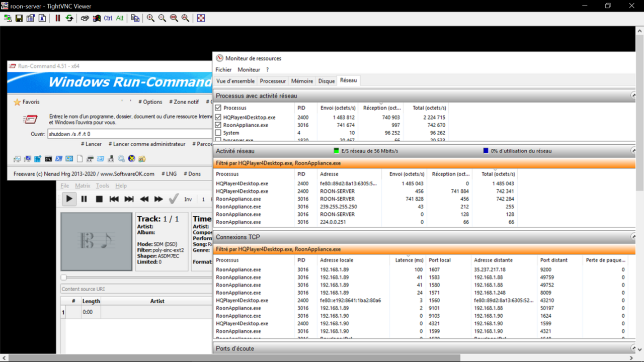Show TightVNC connection info icon

(x=42, y=18)
